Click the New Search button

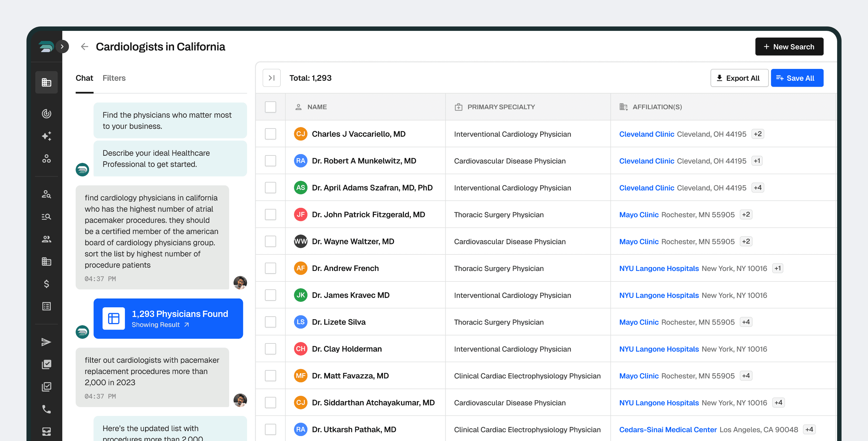coord(789,47)
